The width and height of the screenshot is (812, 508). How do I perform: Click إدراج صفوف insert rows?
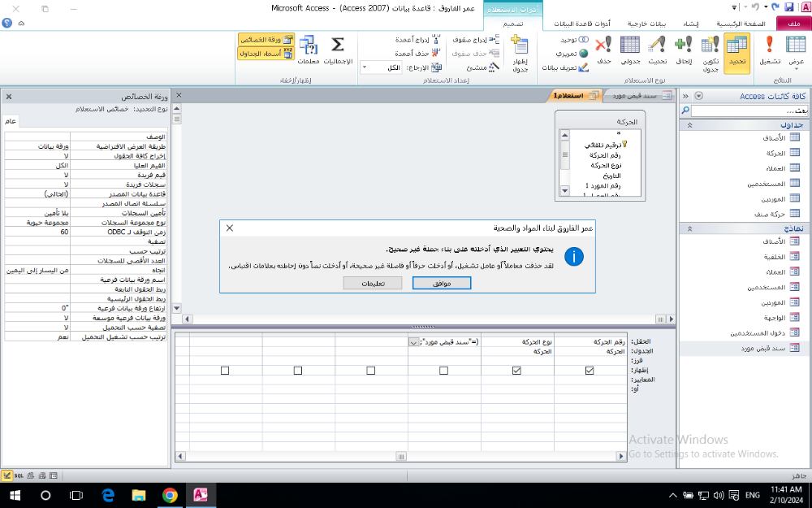click(x=476, y=39)
